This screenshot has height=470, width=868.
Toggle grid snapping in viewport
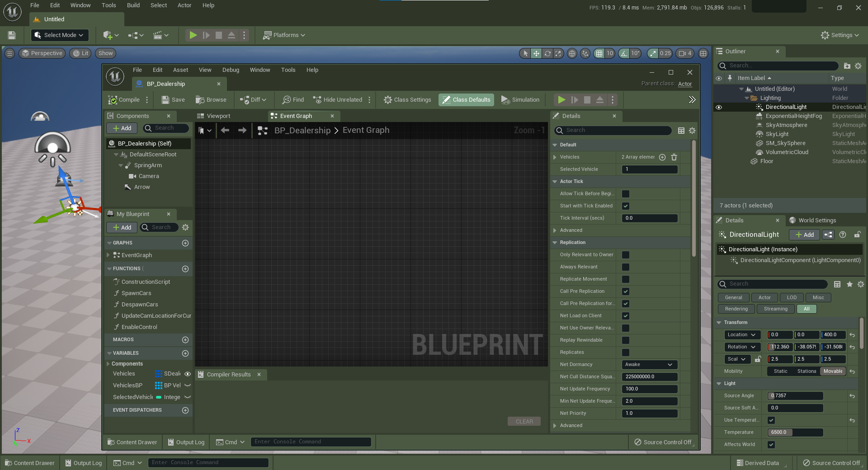[x=599, y=53]
